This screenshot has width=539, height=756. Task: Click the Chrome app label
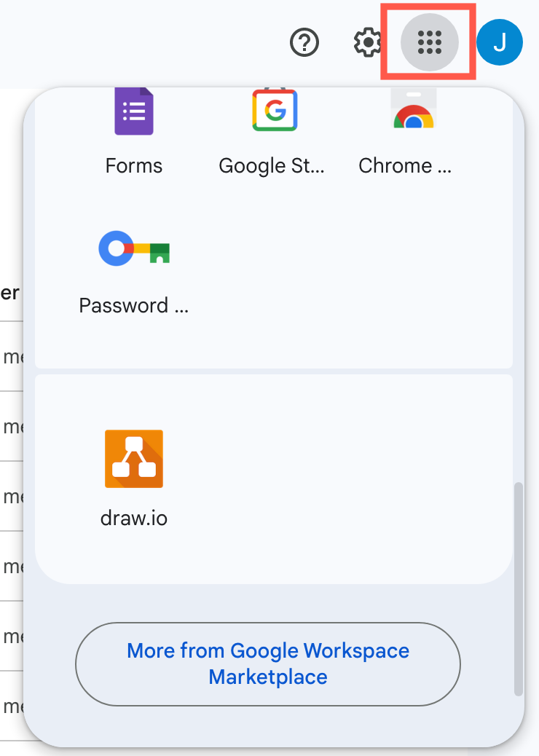click(404, 165)
